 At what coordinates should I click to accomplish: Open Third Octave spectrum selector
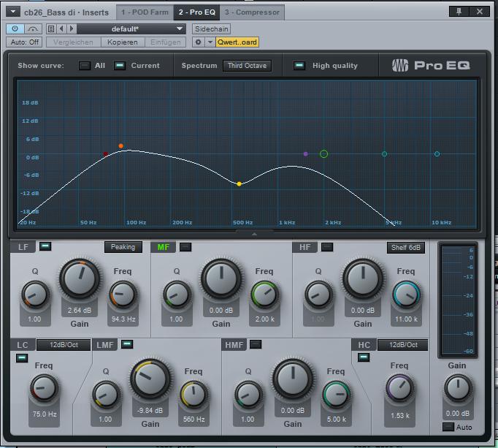click(247, 66)
